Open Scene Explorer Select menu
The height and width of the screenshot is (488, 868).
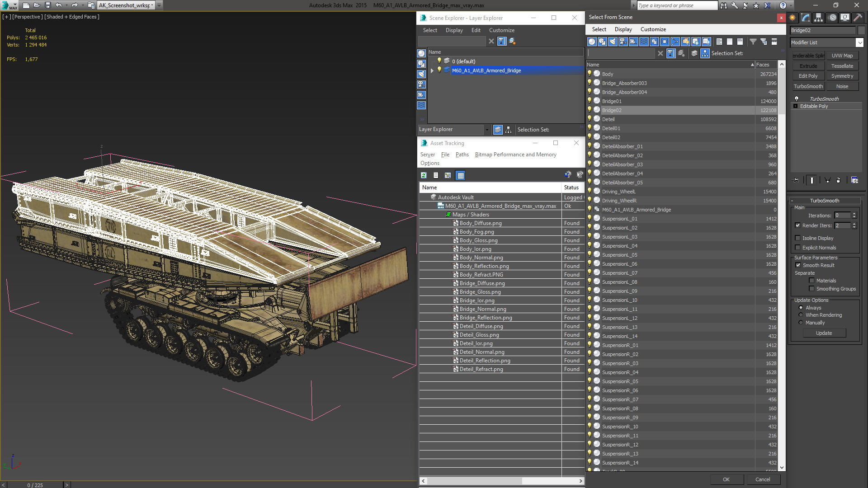point(430,30)
